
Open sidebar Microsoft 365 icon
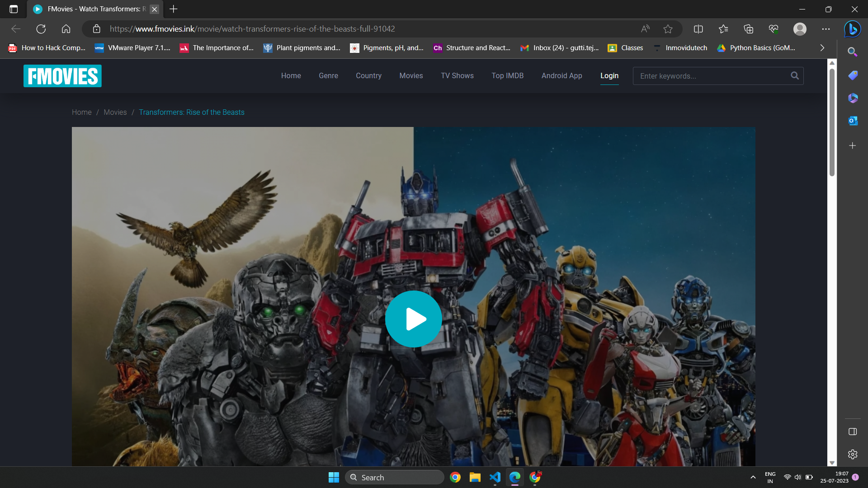tap(852, 98)
